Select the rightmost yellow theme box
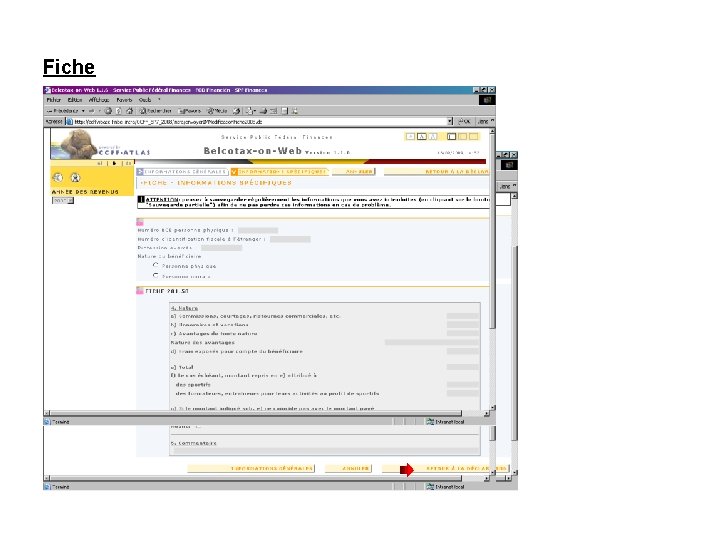Screen dimensions: 720x540 click(x=473, y=136)
